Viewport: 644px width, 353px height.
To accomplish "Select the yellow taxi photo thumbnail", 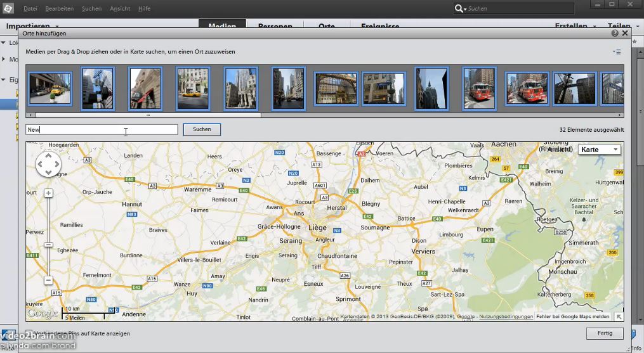I will pos(193,89).
